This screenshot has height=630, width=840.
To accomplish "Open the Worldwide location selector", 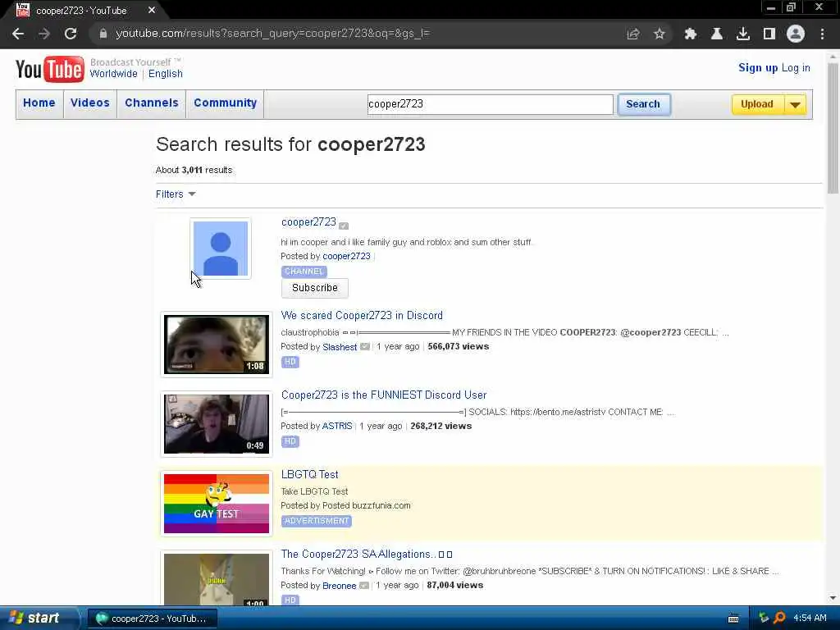I will tap(113, 73).
